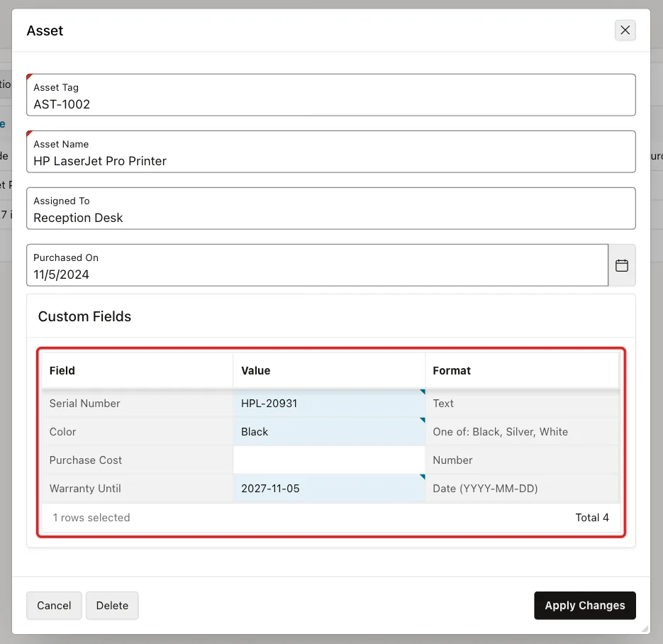The width and height of the screenshot is (663, 644).
Task: Click the 'One of: Black, Silver, White' format cell
Action: tap(522, 432)
